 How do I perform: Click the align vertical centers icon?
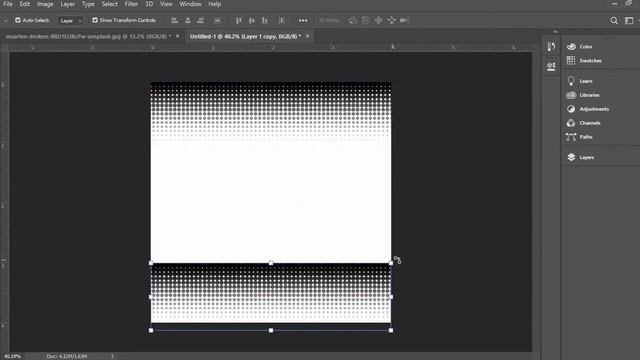click(x=252, y=20)
